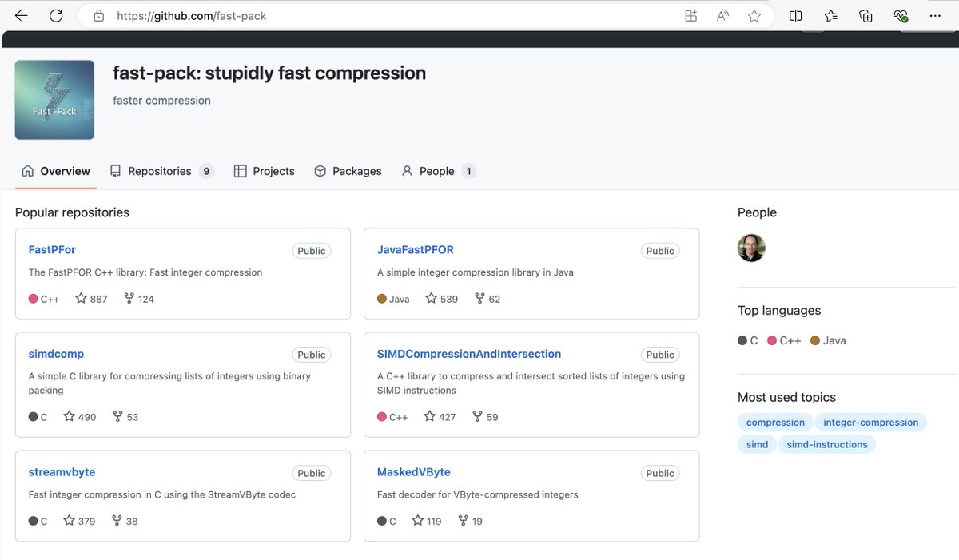This screenshot has width=959, height=560.
Task: Click the member avatar under People
Action: tap(750, 248)
